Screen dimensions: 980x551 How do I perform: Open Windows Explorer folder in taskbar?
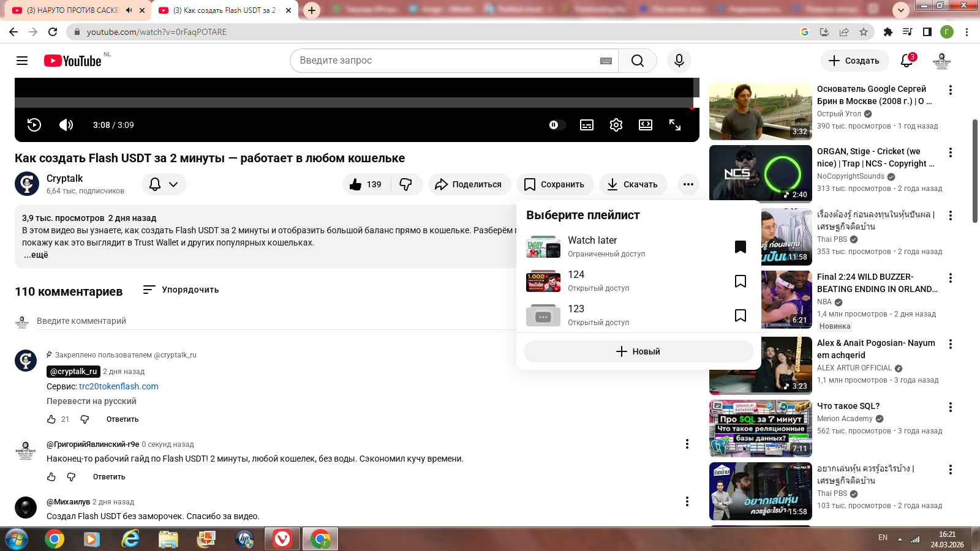pyautogui.click(x=168, y=539)
